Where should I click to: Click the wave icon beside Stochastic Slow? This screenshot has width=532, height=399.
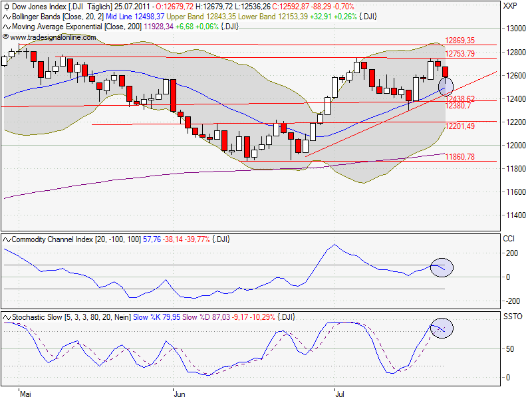[x=6, y=317]
